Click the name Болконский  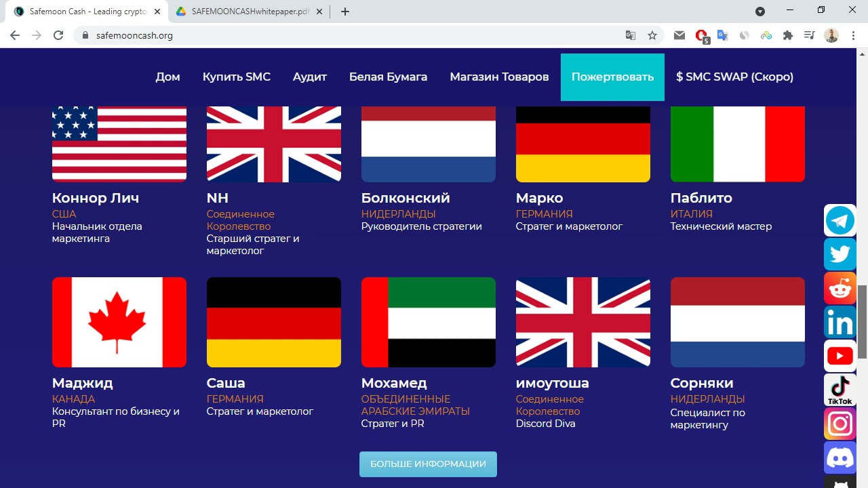(x=406, y=198)
